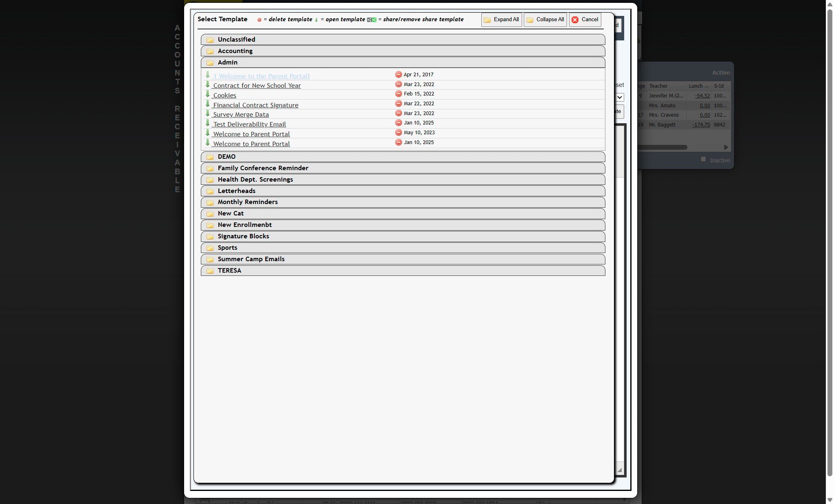Expand the Summer Camp Emails folder
Image resolution: width=834 pixels, height=504 pixels.
[251, 259]
